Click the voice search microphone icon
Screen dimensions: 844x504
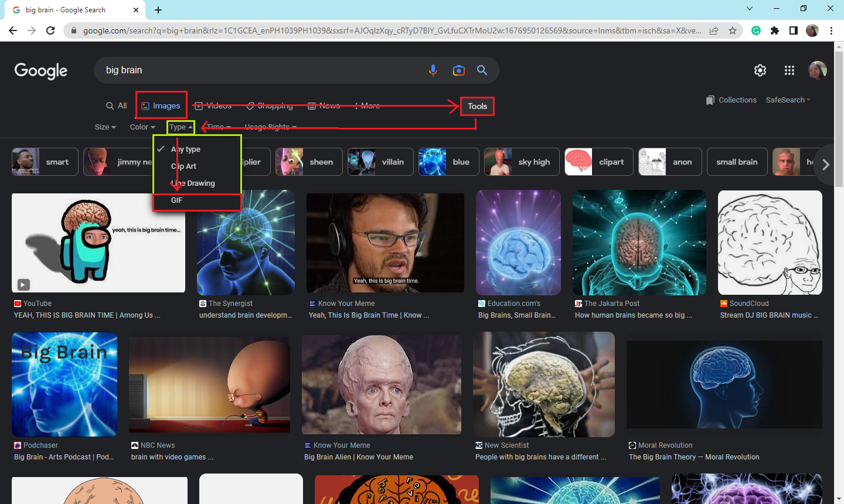[x=433, y=70]
